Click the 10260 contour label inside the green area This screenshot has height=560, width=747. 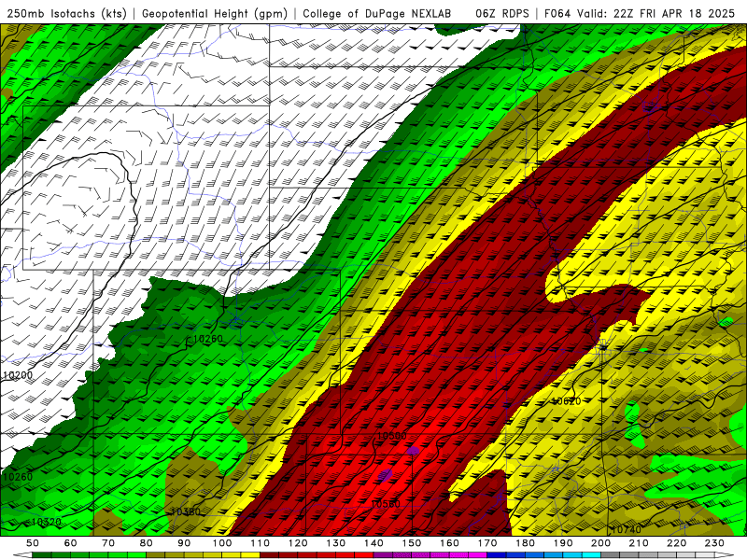pos(207,339)
